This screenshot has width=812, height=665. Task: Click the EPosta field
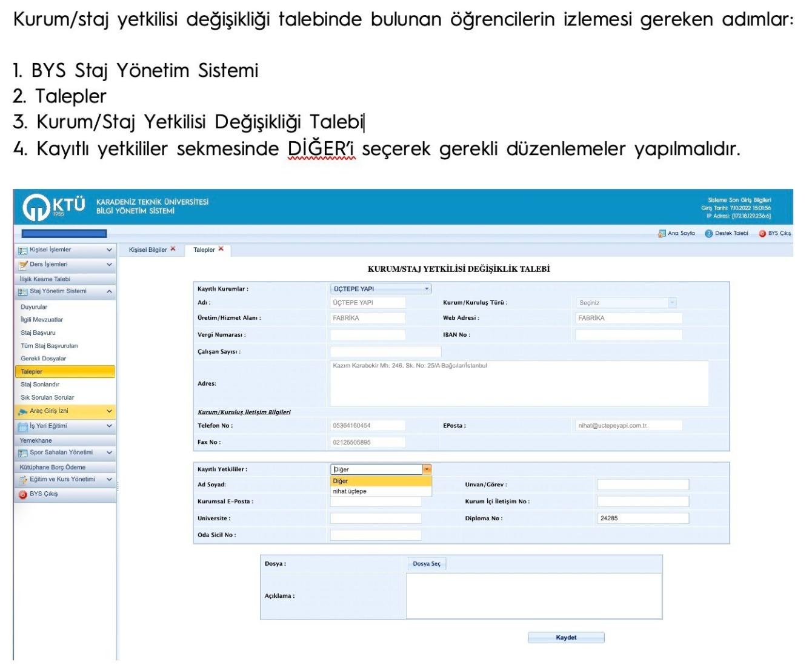[x=629, y=426]
